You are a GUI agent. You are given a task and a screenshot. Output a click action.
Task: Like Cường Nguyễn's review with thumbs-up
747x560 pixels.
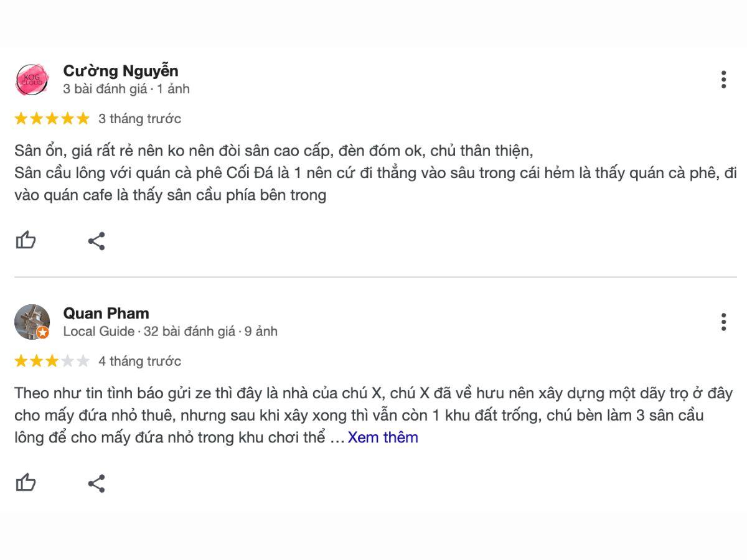tap(26, 240)
